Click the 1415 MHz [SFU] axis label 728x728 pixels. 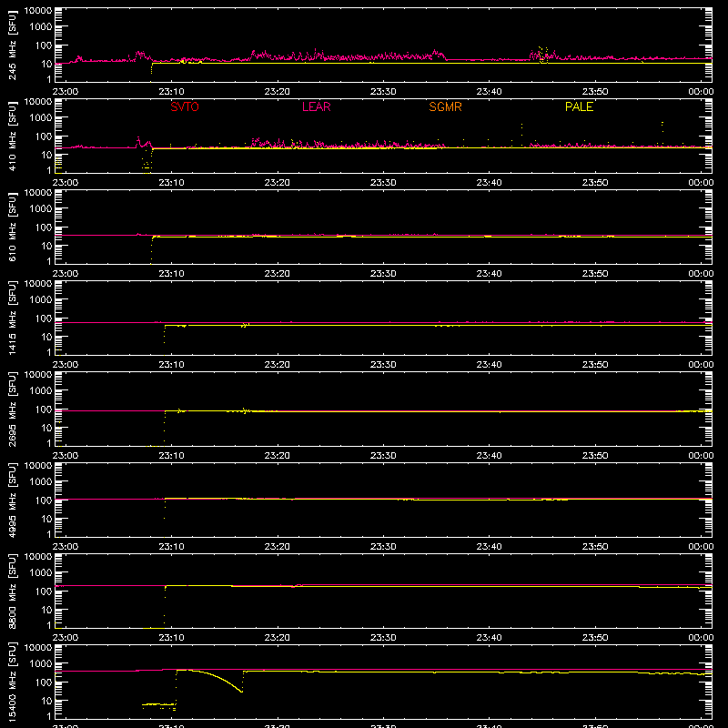point(12,318)
